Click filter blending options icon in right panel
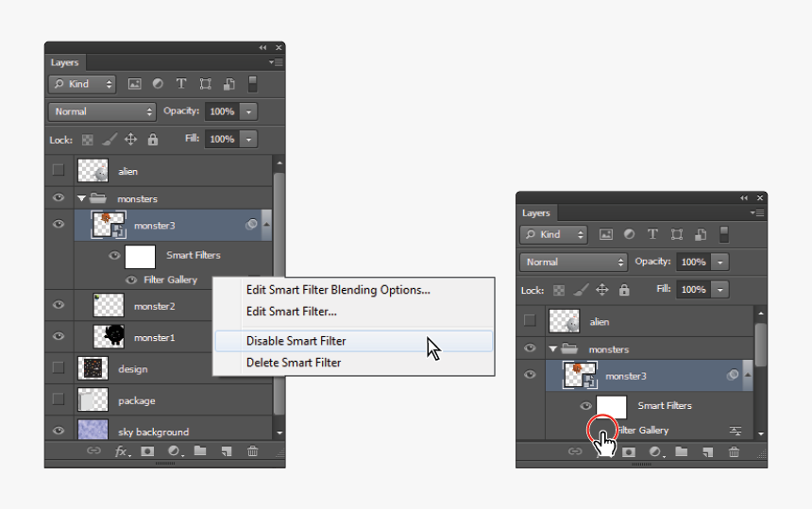812x509 pixels. (x=736, y=431)
